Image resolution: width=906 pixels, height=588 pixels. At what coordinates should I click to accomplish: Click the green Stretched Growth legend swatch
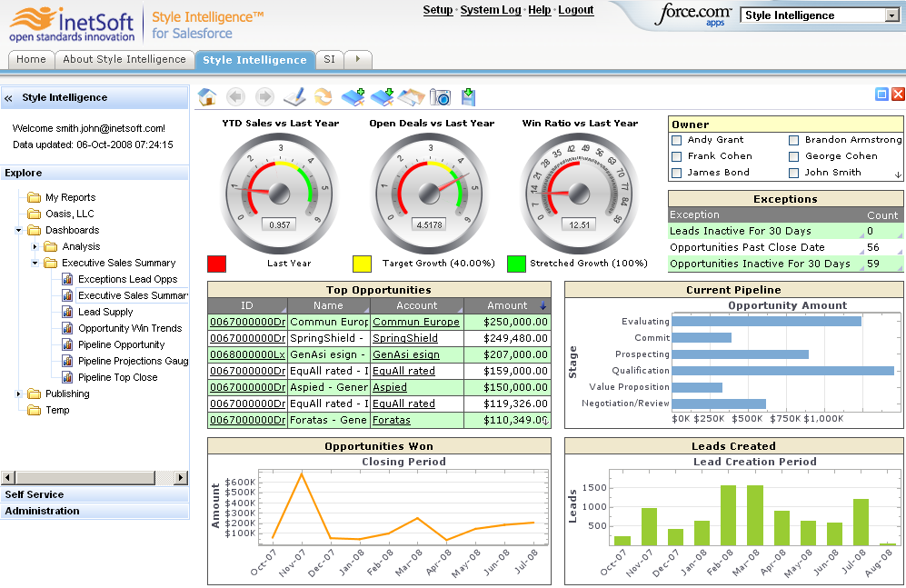coord(516,264)
